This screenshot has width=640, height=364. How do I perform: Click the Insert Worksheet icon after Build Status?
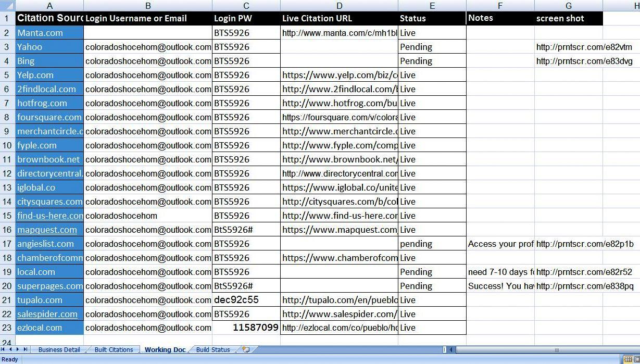[x=246, y=349]
